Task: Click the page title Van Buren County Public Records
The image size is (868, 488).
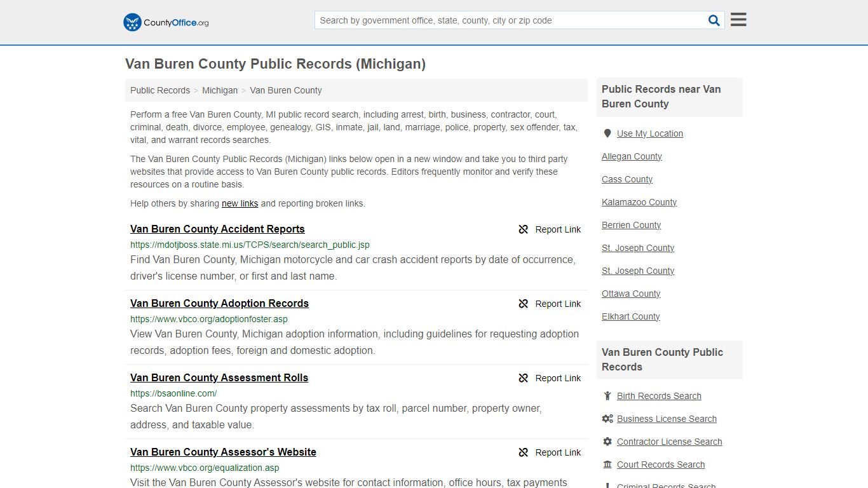Action: pos(275,64)
